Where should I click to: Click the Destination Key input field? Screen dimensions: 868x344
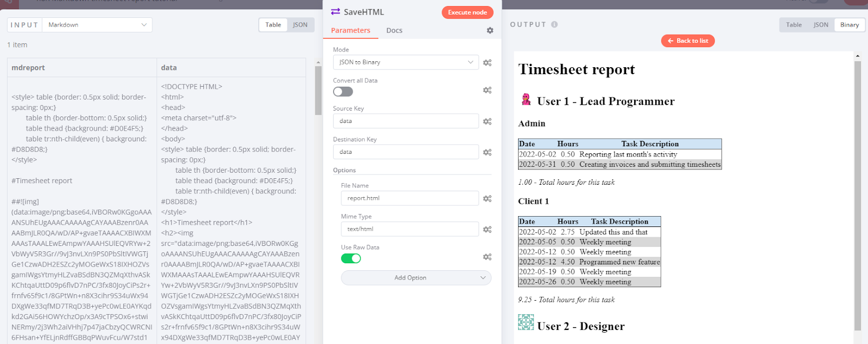click(406, 152)
